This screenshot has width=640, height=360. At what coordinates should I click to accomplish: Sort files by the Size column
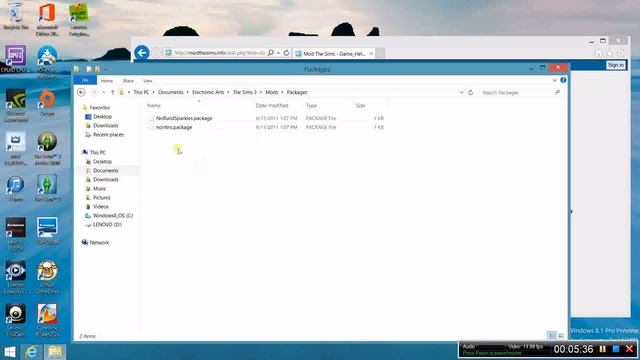click(360, 106)
